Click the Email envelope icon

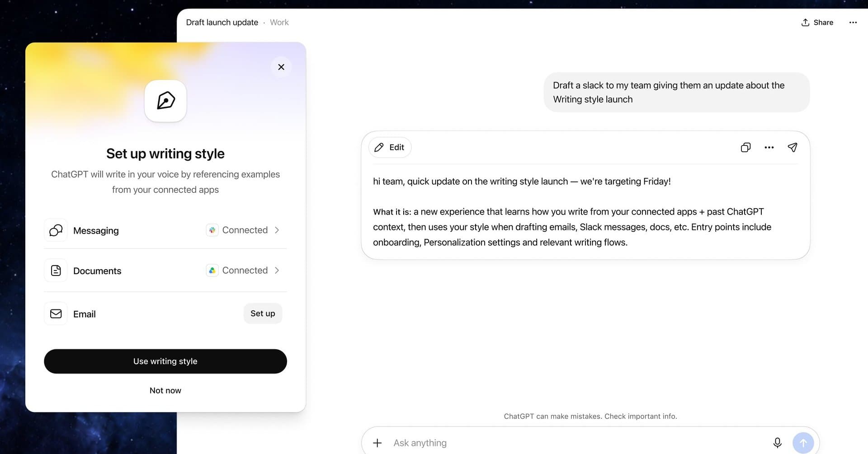coord(56,314)
